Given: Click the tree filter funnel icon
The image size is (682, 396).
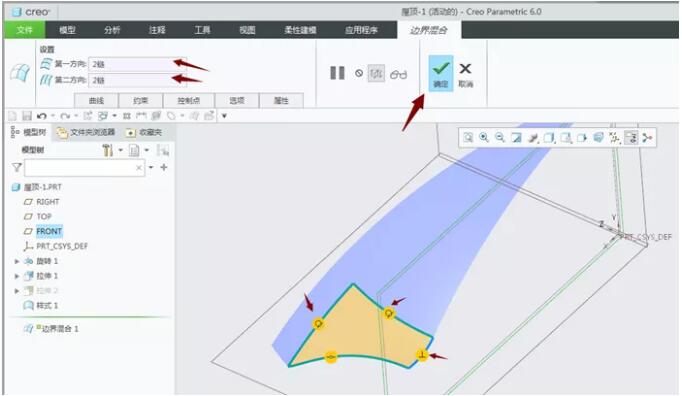Looking at the screenshot, I should click(x=17, y=168).
